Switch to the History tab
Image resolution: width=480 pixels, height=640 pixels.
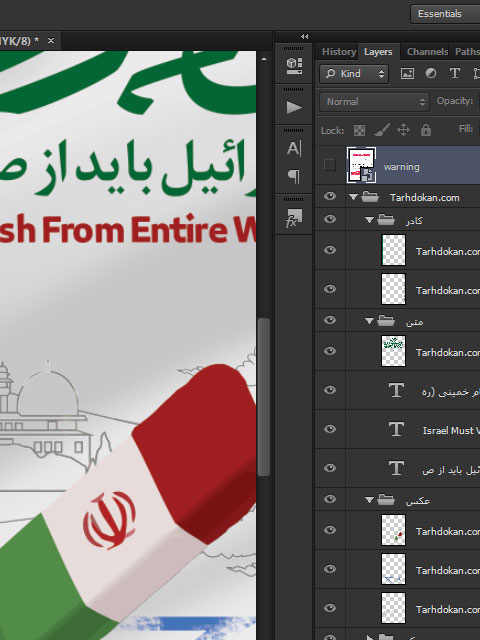point(338,52)
